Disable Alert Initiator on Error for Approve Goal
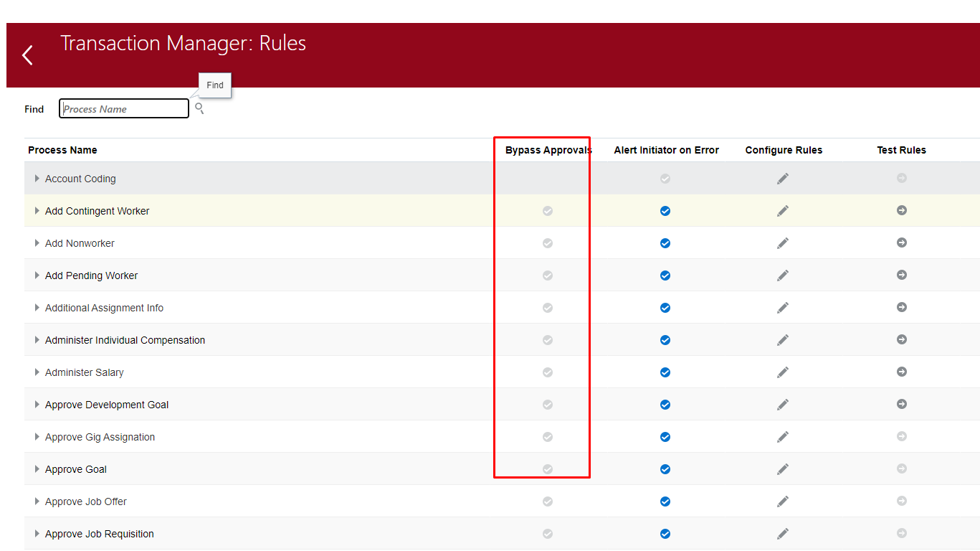Screen dimensions: 980x551 [665, 469]
